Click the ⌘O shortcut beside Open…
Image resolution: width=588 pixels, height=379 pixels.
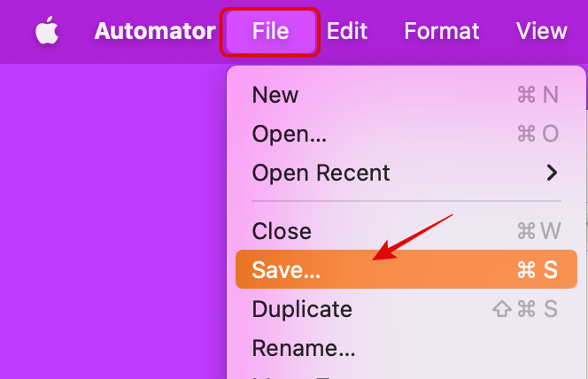[538, 134]
